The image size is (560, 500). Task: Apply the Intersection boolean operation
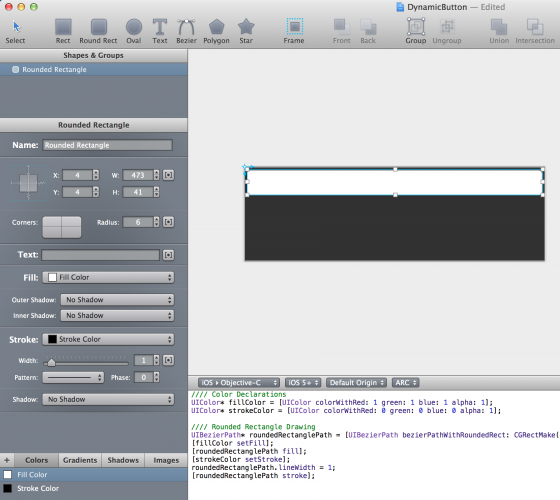tap(535, 31)
